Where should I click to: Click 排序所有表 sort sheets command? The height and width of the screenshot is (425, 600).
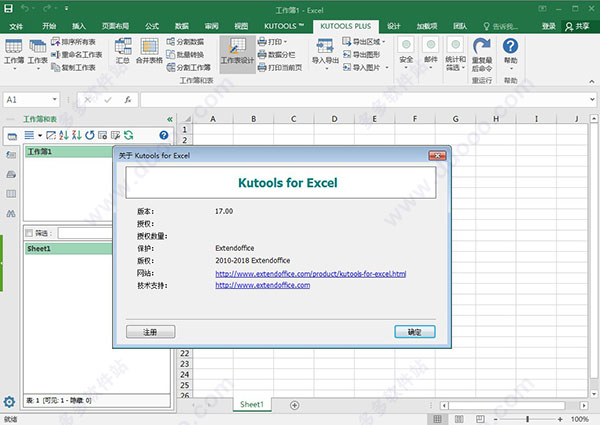[x=73, y=41]
